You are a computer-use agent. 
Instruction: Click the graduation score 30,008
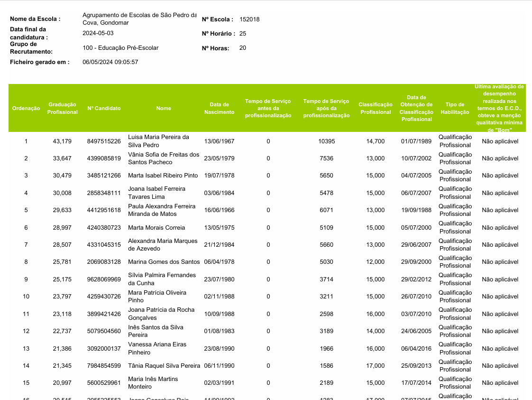pyautogui.click(x=62, y=193)
